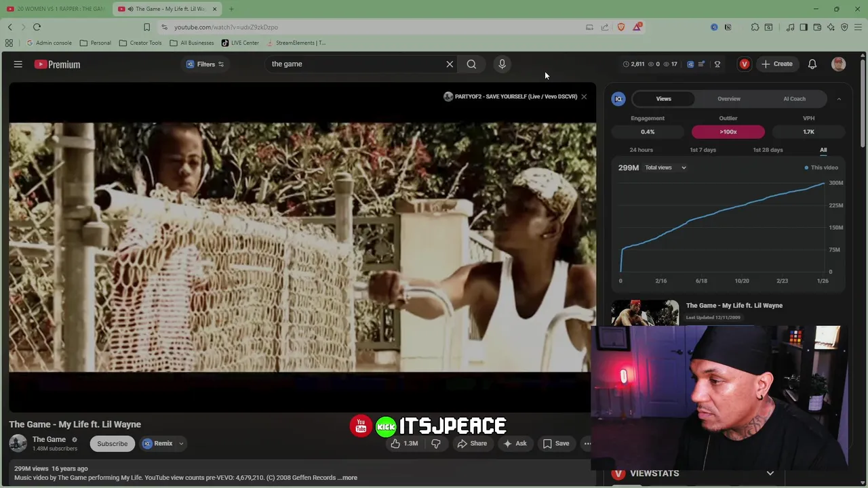Clear the search box text

tap(450, 64)
